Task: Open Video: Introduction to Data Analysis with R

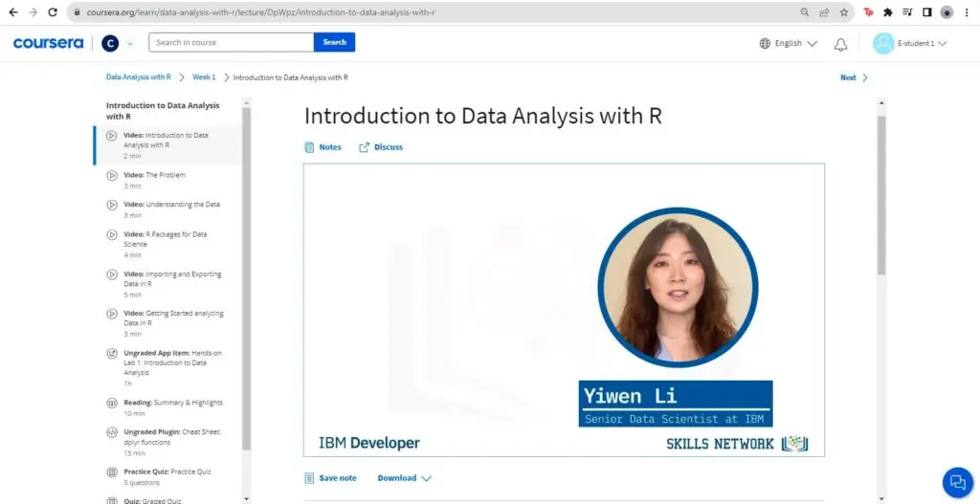Action: [168, 145]
